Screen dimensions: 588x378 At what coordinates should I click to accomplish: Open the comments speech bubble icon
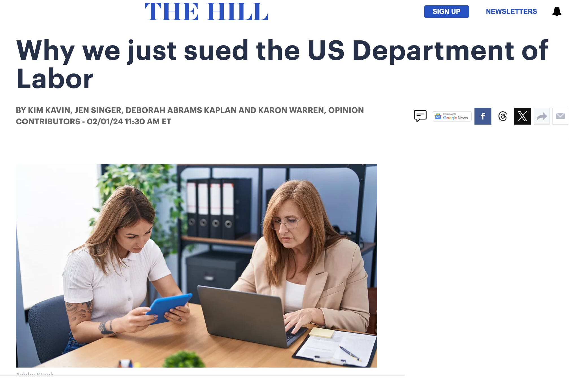point(420,116)
